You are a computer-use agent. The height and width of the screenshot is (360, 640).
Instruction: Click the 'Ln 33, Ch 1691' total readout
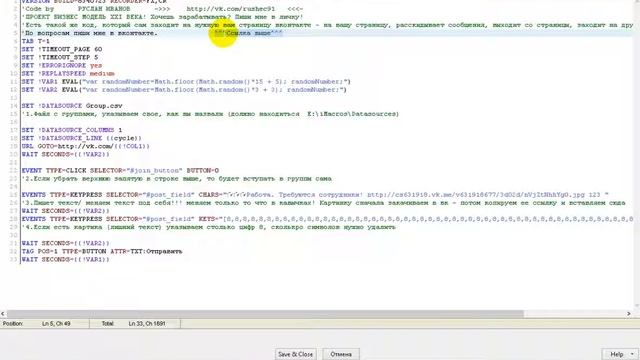point(147,323)
